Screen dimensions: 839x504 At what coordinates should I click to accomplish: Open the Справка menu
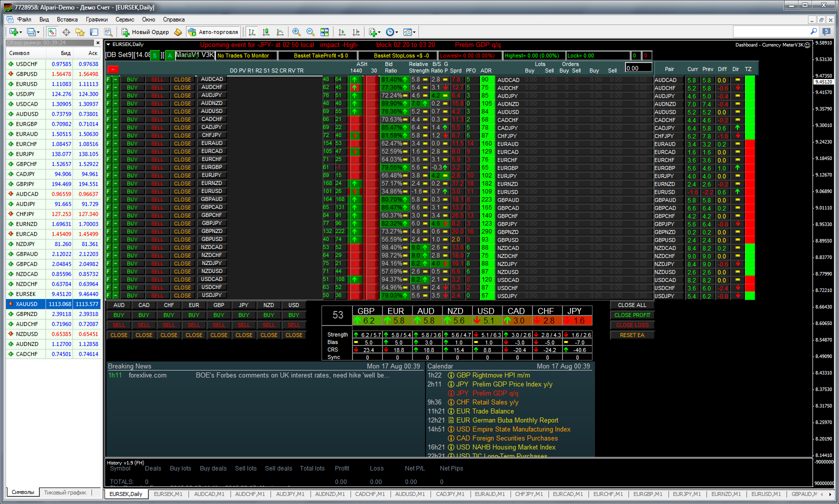tap(173, 19)
